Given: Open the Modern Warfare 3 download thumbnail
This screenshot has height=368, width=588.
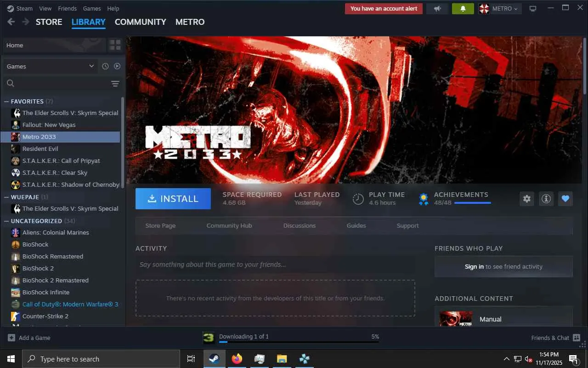Looking at the screenshot, I should point(209,338).
